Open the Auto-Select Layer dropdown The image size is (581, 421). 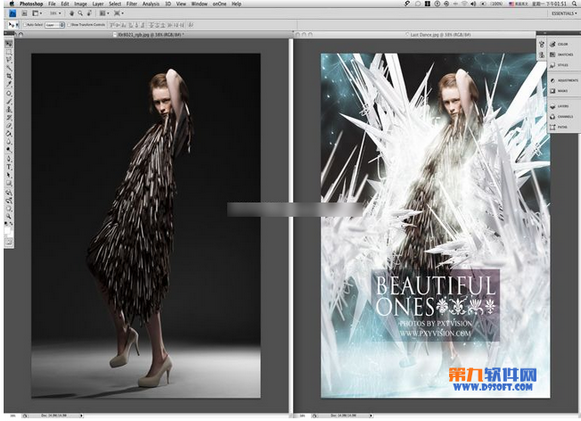[54, 25]
